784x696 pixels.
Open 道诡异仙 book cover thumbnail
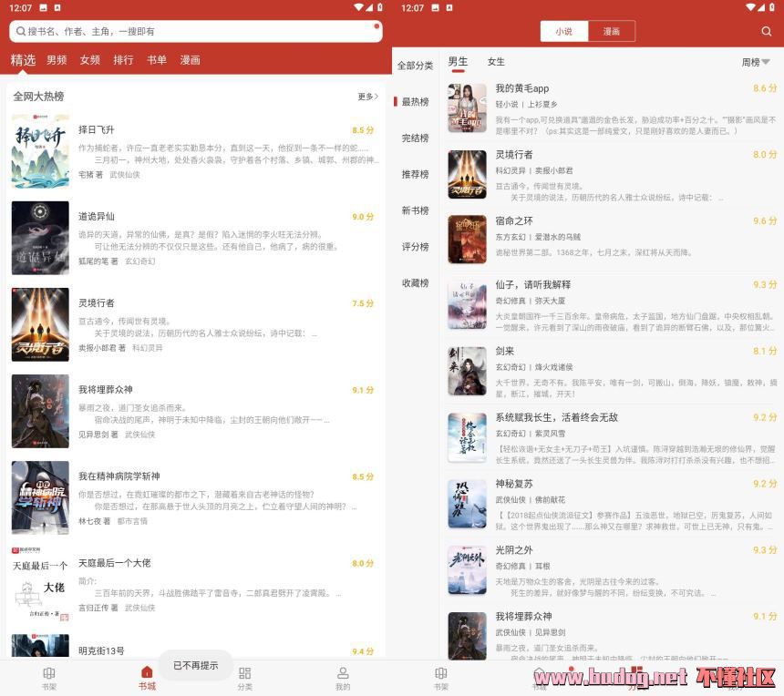pos(40,238)
